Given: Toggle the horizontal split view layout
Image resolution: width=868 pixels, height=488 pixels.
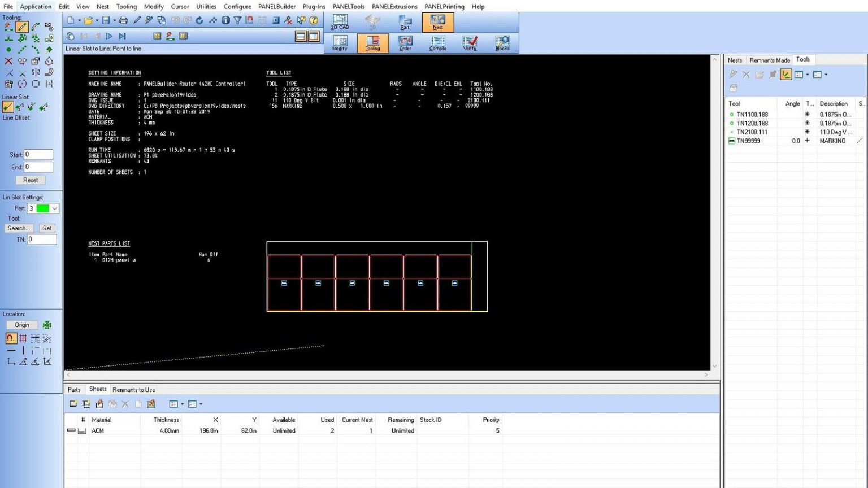Looking at the screenshot, I should coord(300,36).
